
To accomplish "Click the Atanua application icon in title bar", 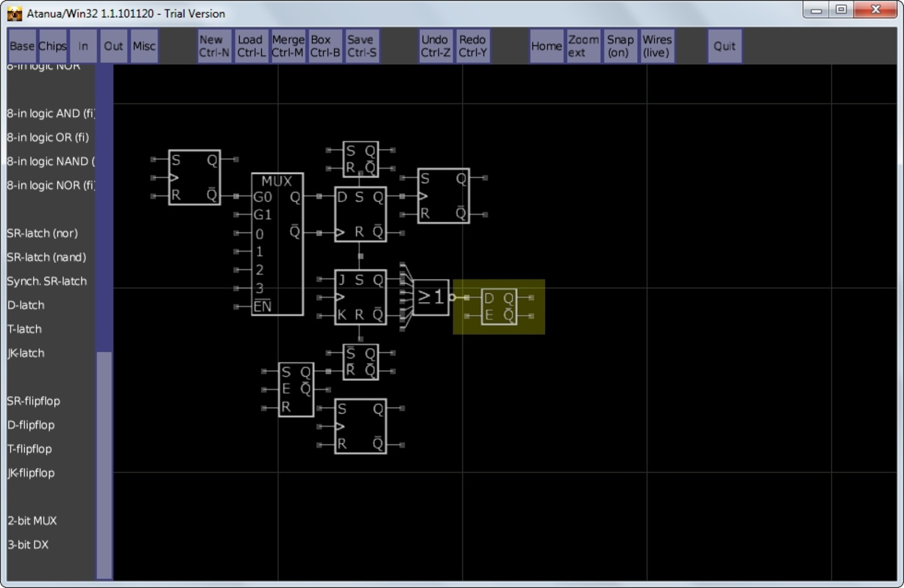I will (x=15, y=13).
